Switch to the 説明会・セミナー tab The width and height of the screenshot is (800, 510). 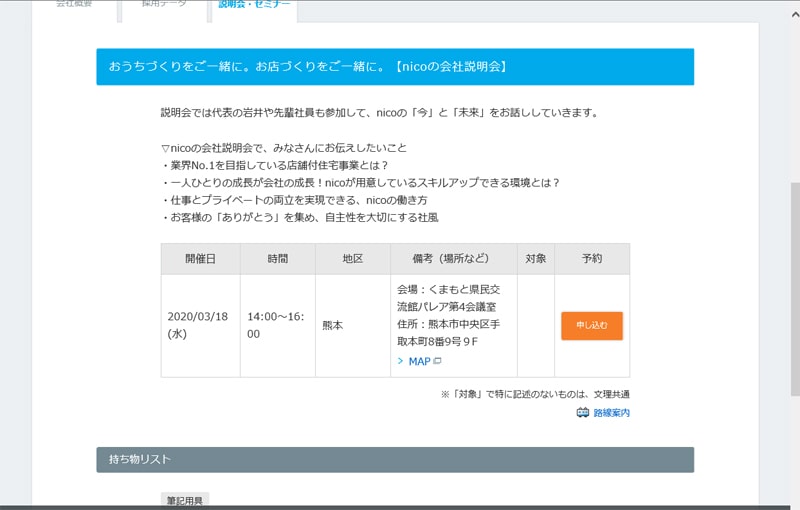pyautogui.click(x=254, y=5)
